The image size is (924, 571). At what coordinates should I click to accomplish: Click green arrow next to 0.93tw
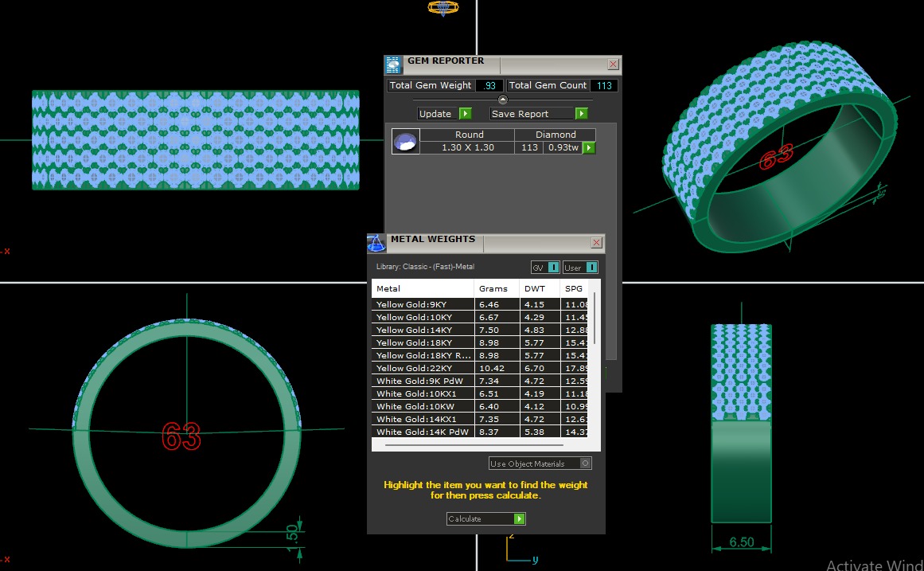point(589,148)
